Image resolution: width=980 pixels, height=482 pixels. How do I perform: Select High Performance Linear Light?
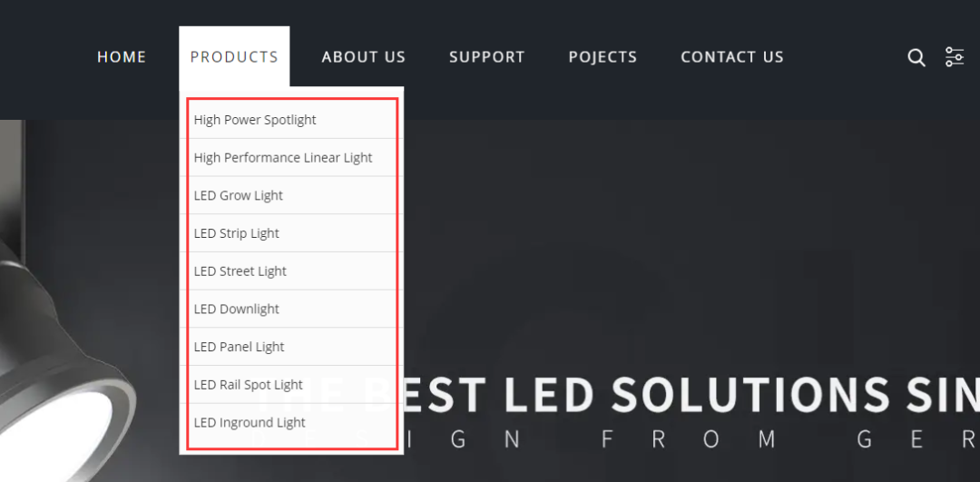(x=283, y=158)
